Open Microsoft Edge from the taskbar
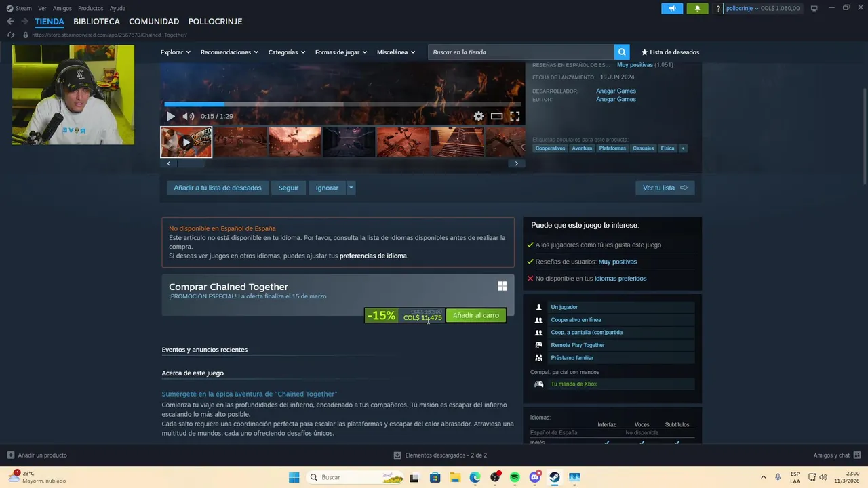The height and width of the screenshot is (488, 868). [475, 477]
